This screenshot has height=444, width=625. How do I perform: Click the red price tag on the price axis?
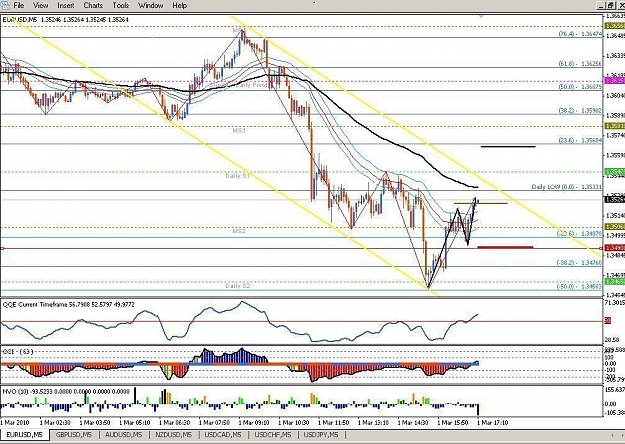click(615, 248)
